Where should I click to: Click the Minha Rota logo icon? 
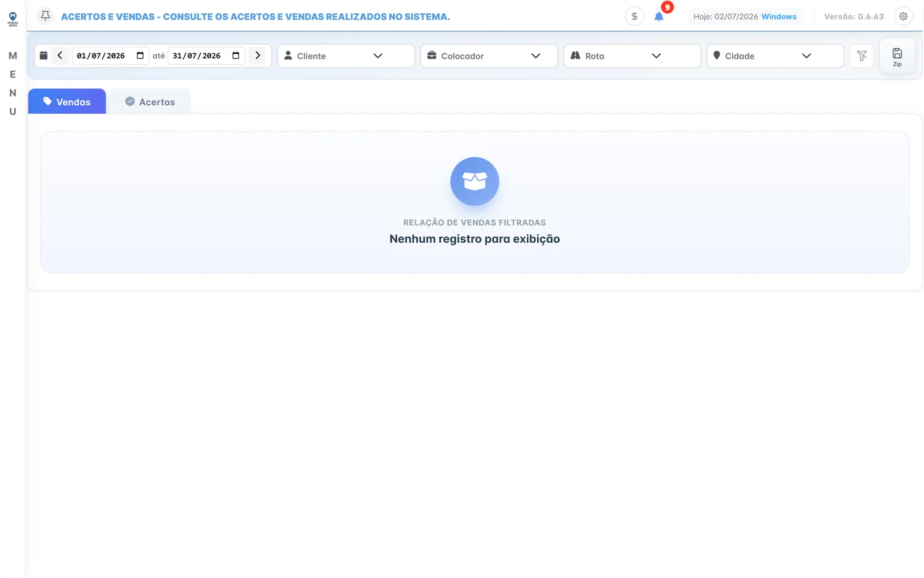(13, 19)
